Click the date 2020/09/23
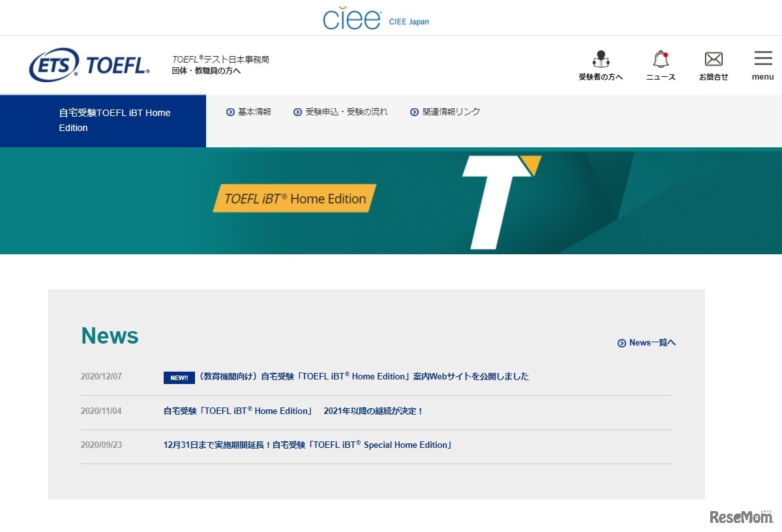 [101, 445]
